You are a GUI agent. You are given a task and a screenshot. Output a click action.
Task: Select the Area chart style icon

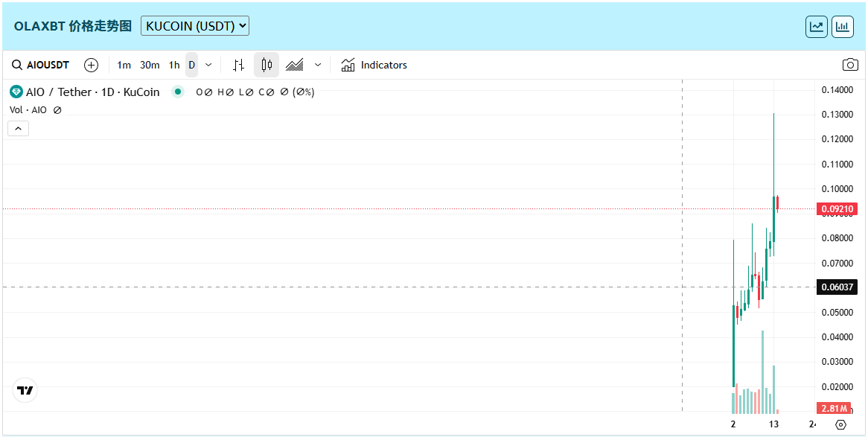pyautogui.click(x=295, y=65)
